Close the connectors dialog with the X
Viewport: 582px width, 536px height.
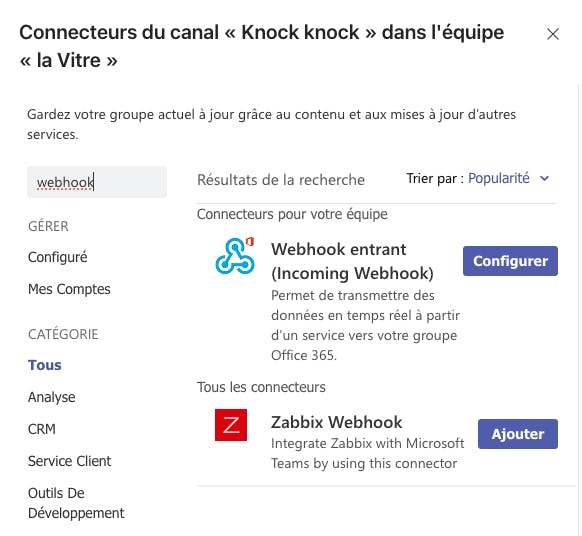tap(553, 34)
